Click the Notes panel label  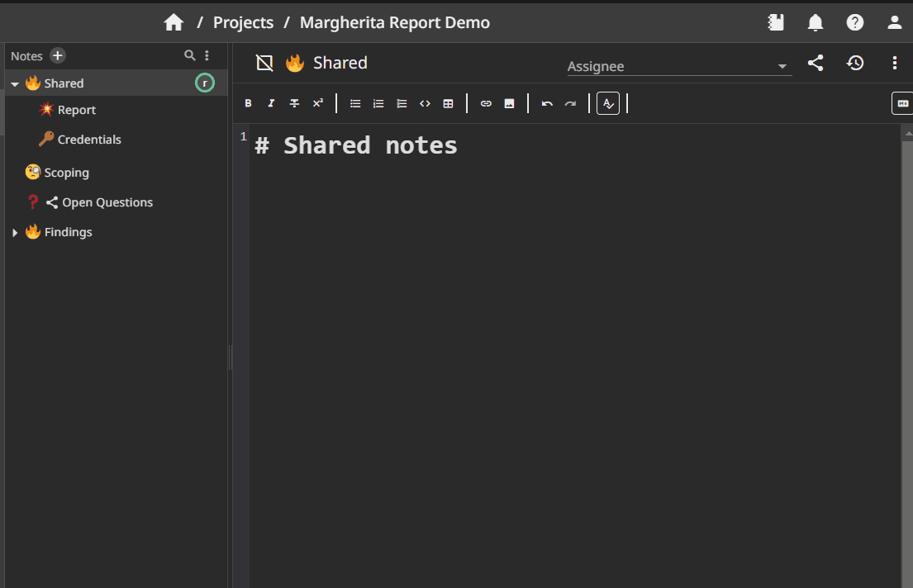click(x=26, y=56)
